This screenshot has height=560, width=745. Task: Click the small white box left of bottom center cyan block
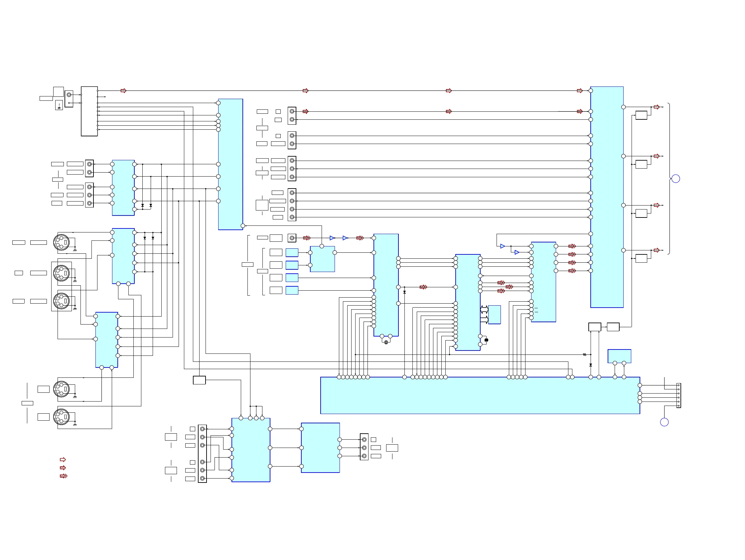199,380
